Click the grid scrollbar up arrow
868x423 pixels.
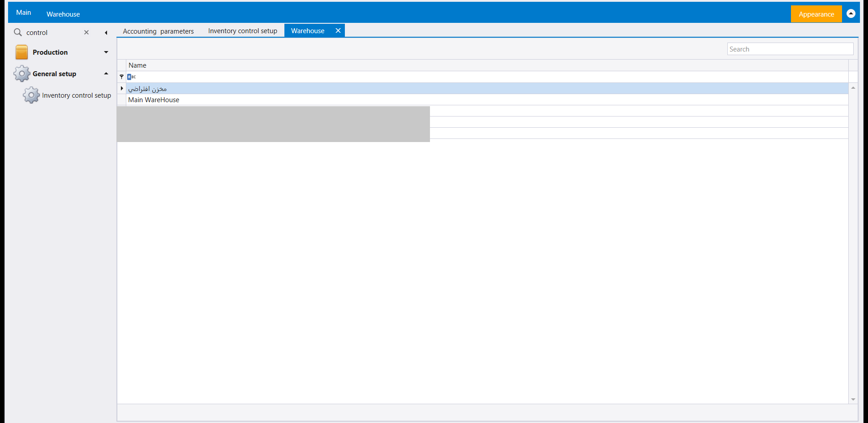[853, 88]
